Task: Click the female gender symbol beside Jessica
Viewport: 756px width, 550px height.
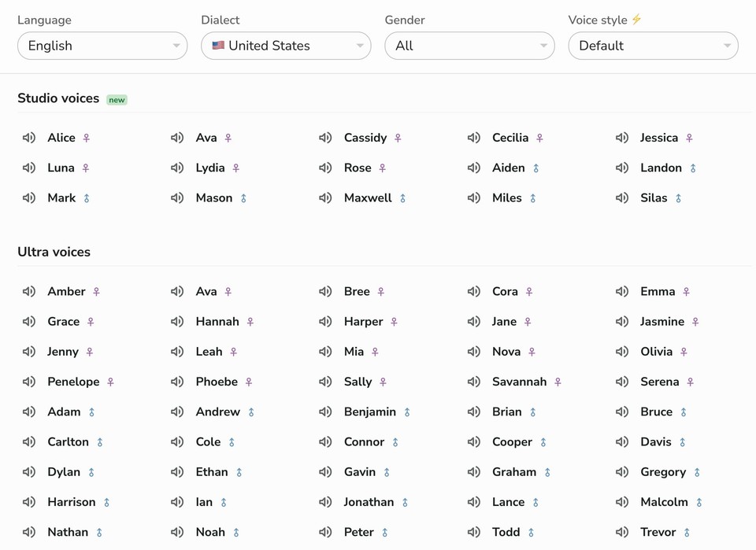Action: tap(691, 138)
